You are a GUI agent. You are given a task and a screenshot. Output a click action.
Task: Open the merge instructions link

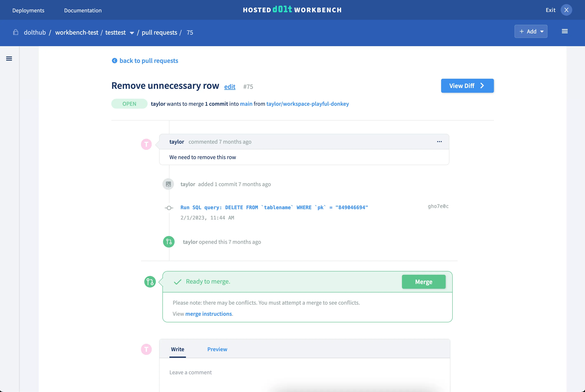(209, 314)
